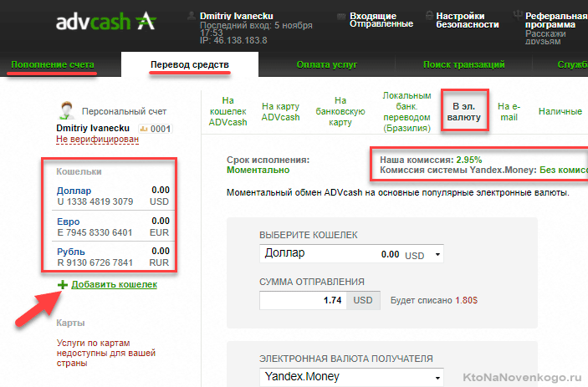Click the Добавить кошелек link
588x387 pixels.
tap(115, 285)
